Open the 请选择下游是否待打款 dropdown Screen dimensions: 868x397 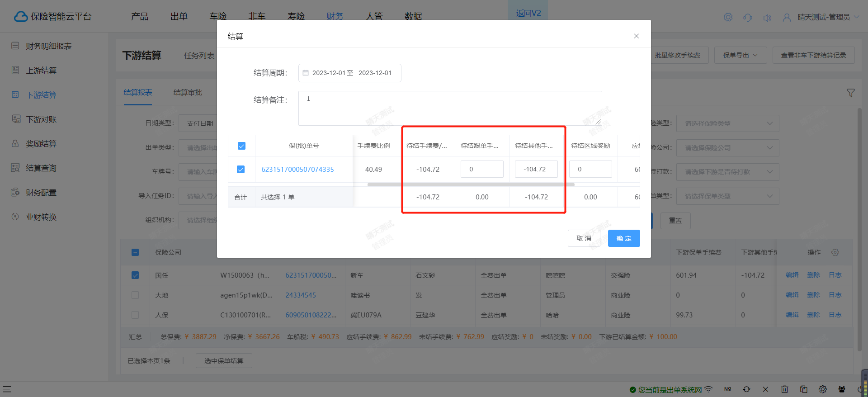[727, 172]
